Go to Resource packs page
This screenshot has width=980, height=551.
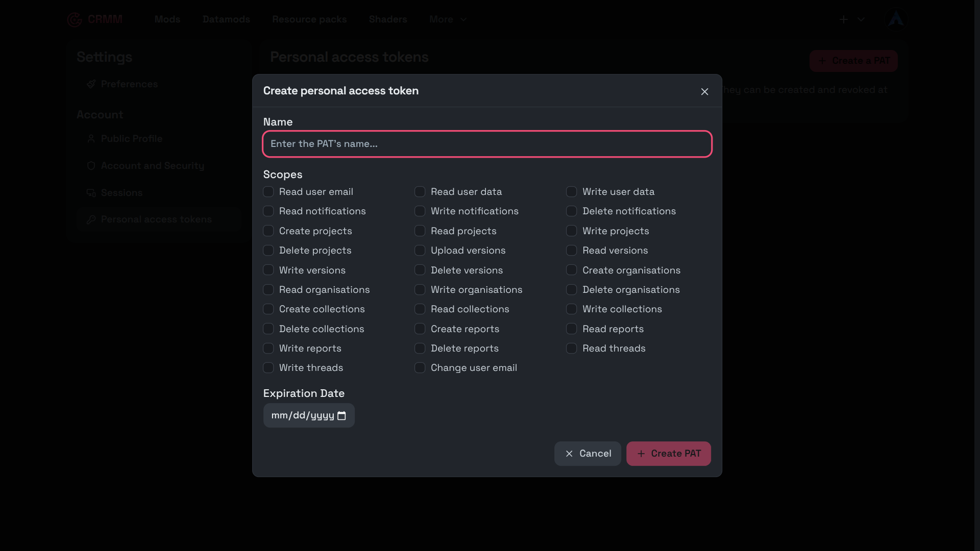tap(309, 19)
